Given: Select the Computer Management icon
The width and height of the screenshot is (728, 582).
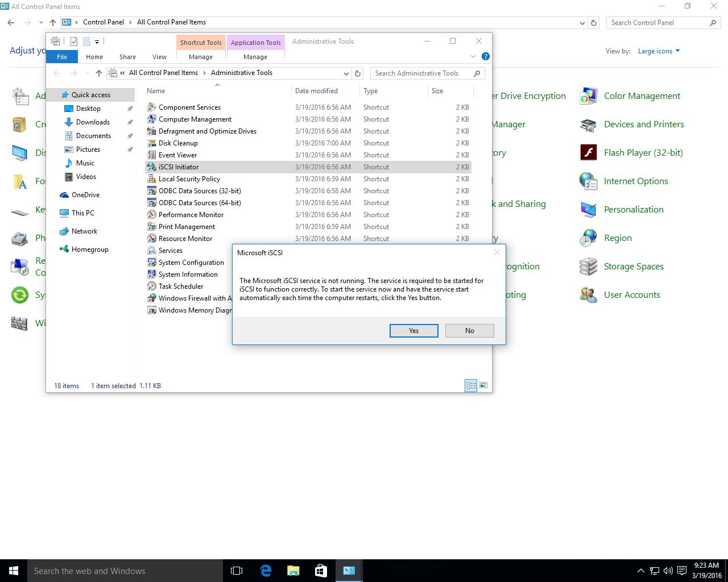Looking at the screenshot, I should click(x=151, y=119).
